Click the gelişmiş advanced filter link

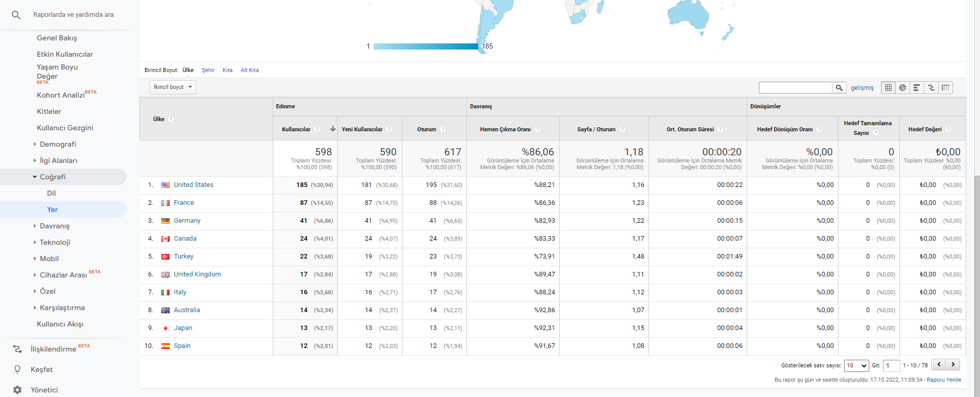point(862,88)
